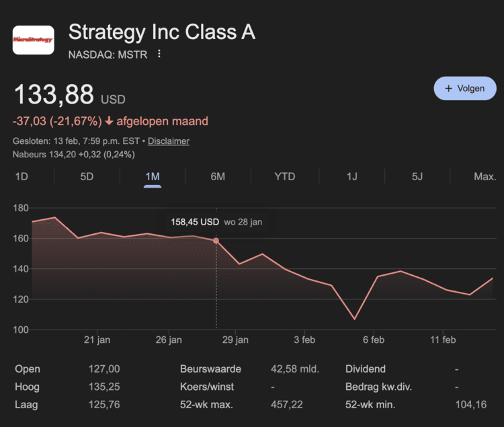The image size is (504, 427).
Task: Click the highlighted 28 jan data point
Action: 216,241
